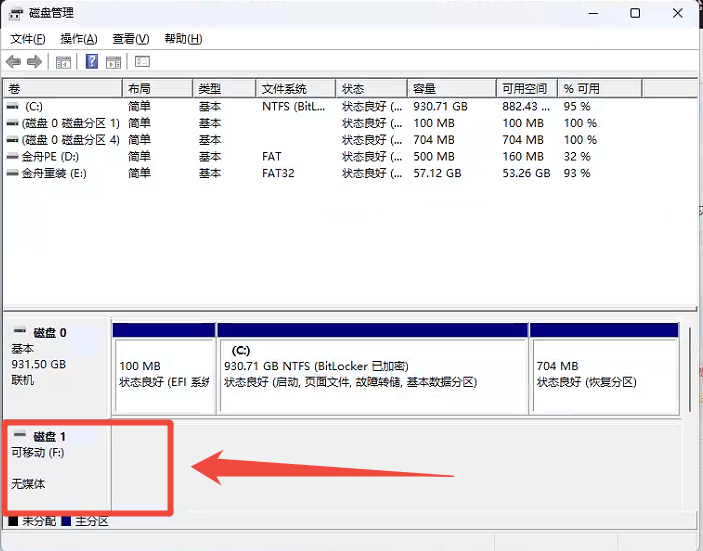The height and width of the screenshot is (551, 703).
Task: Click the 57.12 GB capacity cell
Action: click(x=437, y=173)
